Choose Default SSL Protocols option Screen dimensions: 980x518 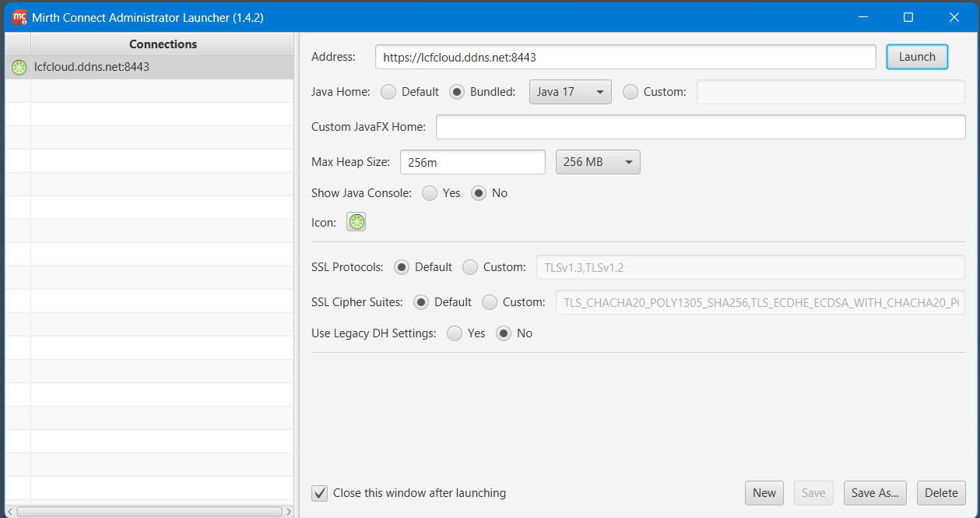pyautogui.click(x=402, y=267)
